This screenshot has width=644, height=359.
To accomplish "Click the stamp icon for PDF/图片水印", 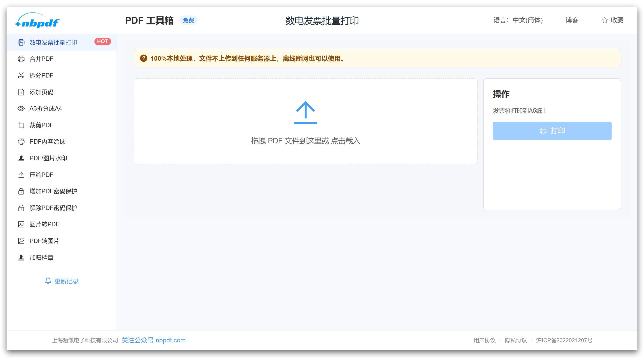I will pyautogui.click(x=21, y=158).
